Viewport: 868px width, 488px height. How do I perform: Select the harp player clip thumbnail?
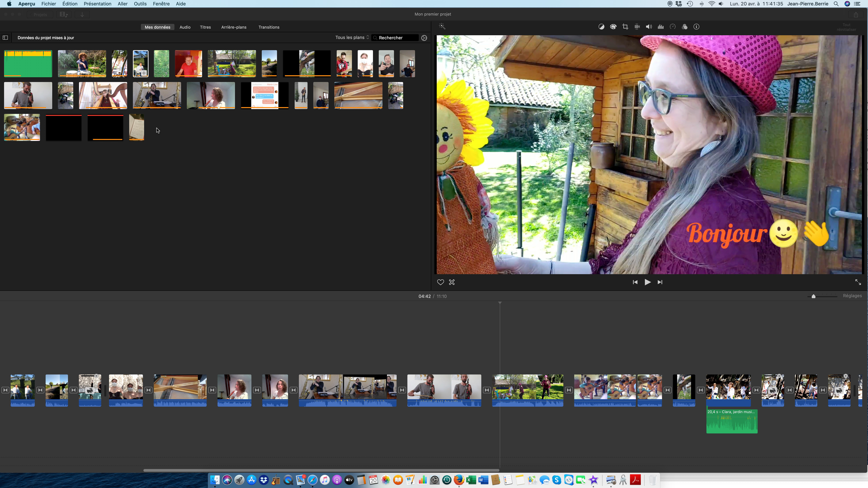103,95
